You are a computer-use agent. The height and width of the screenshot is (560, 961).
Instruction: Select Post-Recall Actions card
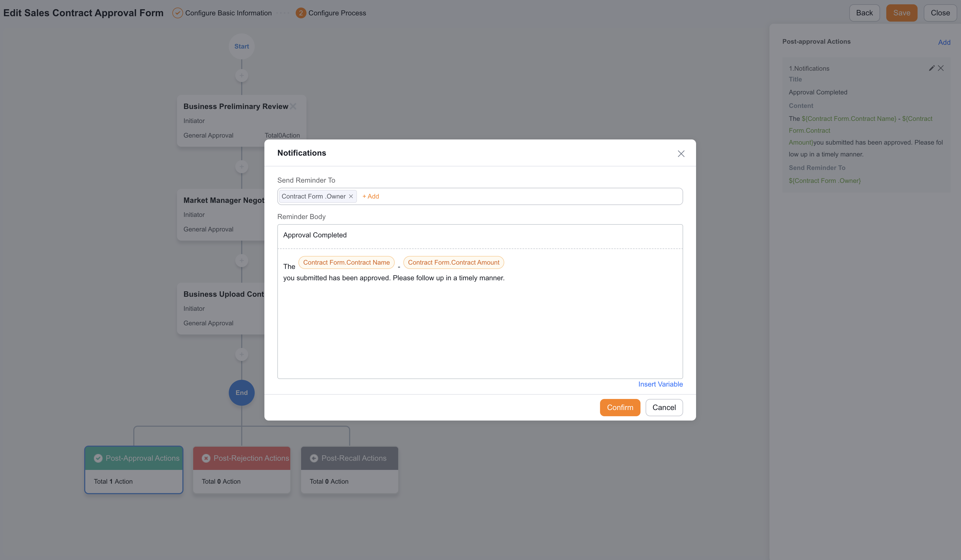tap(349, 470)
